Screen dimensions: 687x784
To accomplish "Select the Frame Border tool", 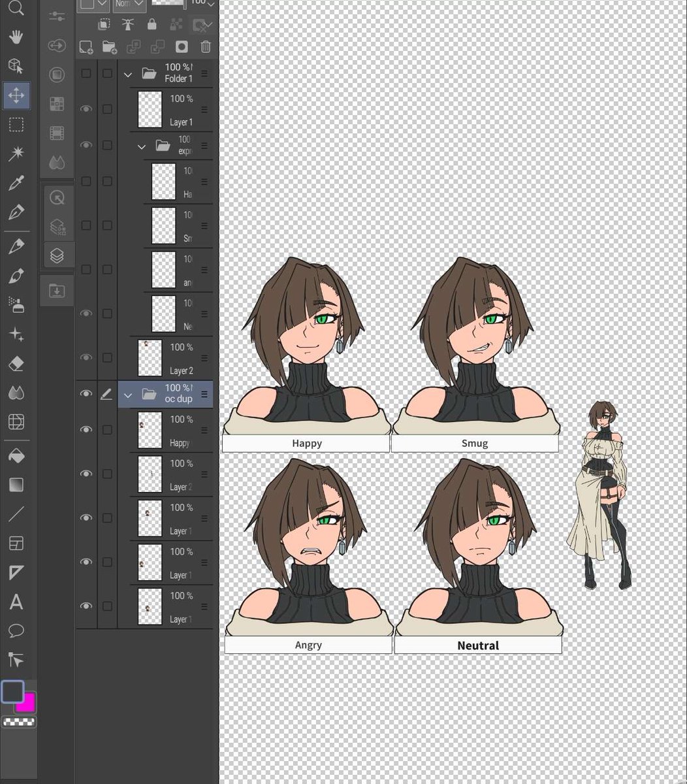I will click(16, 544).
